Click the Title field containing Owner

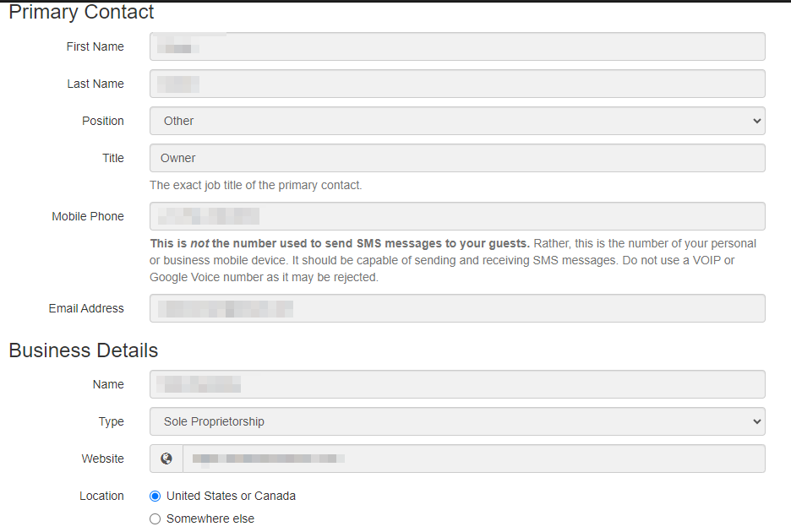point(457,158)
